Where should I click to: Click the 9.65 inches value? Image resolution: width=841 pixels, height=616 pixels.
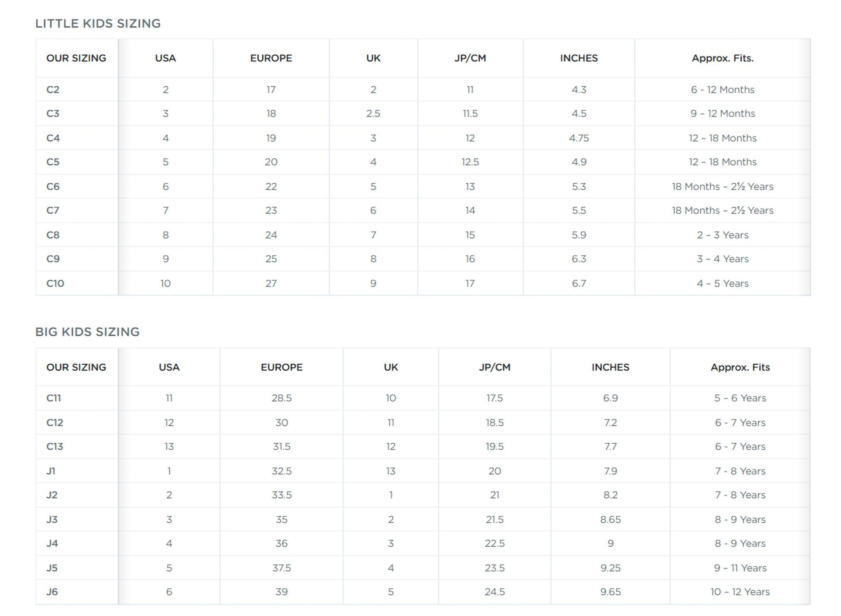tap(610, 592)
